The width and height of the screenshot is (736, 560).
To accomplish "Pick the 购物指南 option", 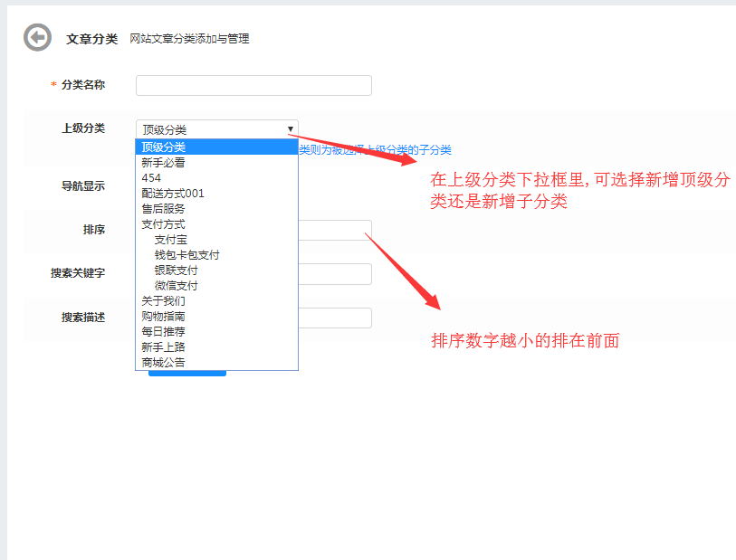I will [x=163, y=316].
